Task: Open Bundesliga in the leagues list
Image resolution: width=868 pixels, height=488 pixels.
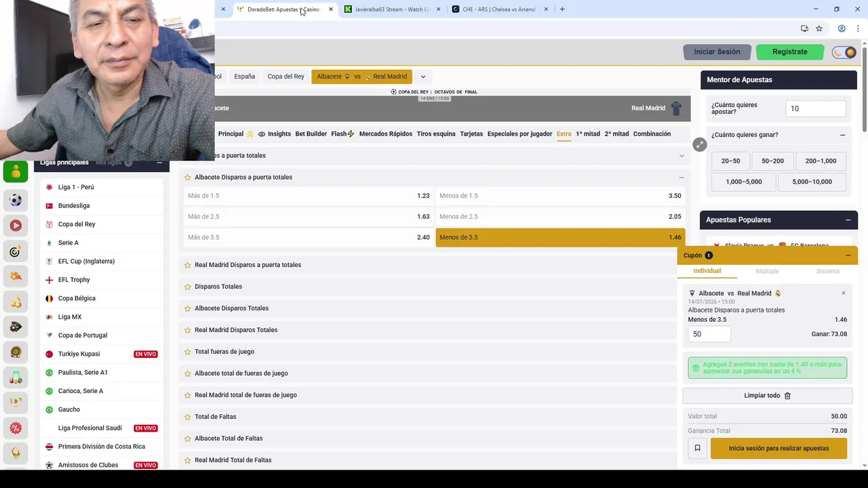Action: tap(73, 205)
